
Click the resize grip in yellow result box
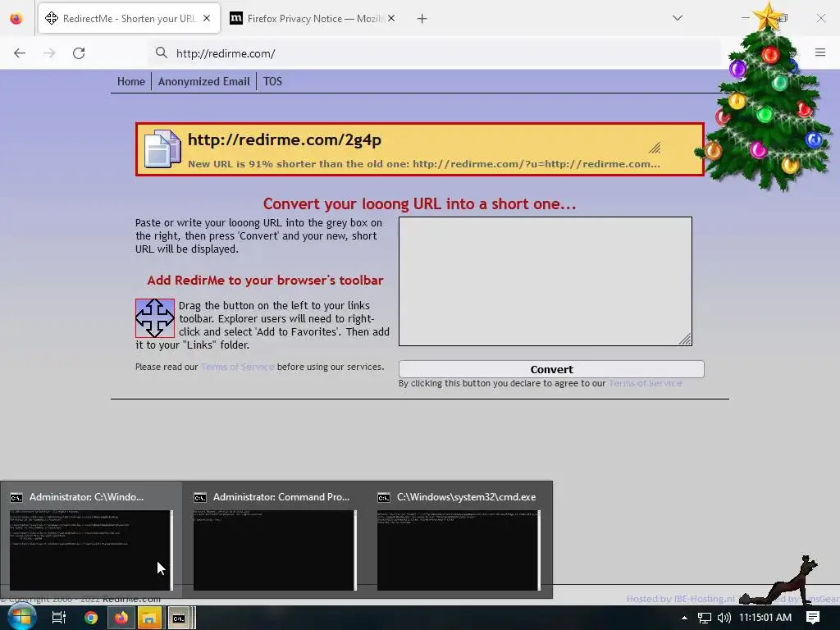[655, 148]
